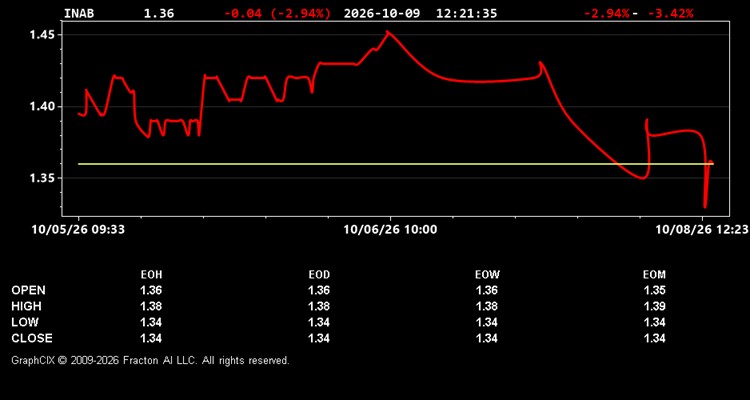
Task: Click the EOH CLOSE value 1.34
Action: 151,338
